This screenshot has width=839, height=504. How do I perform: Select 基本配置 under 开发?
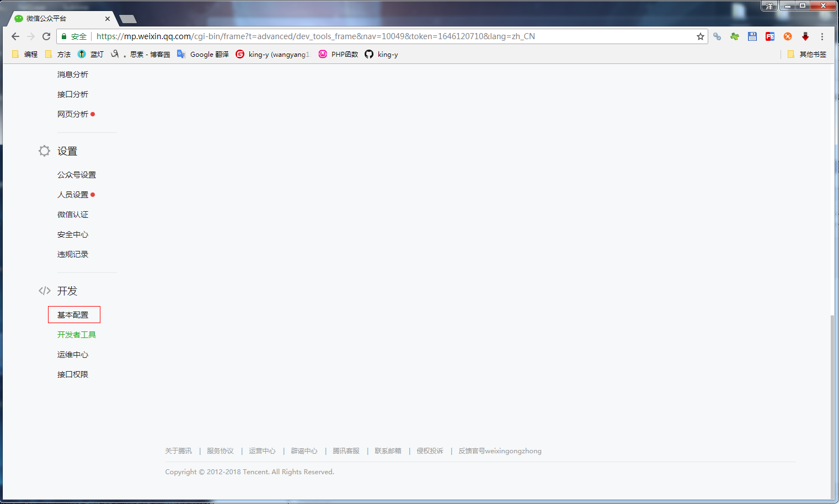(74, 315)
